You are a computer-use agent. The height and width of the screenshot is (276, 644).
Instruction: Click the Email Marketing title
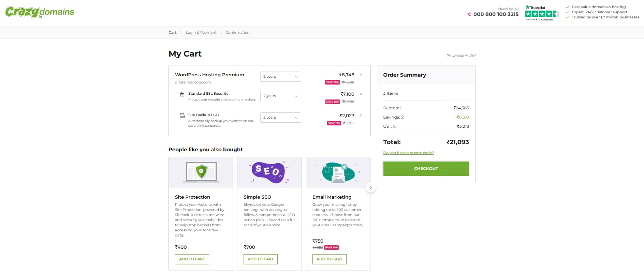pyautogui.click(x=332, y=197)
